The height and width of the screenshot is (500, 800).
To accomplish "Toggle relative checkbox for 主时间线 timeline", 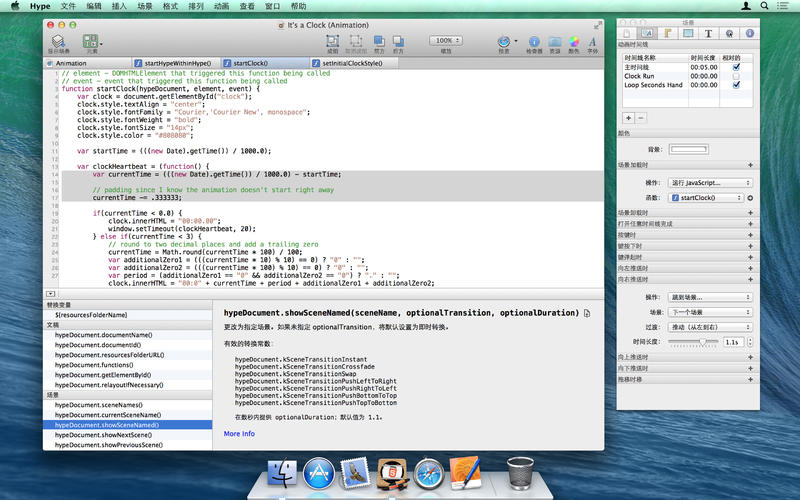I will [736, 67].
